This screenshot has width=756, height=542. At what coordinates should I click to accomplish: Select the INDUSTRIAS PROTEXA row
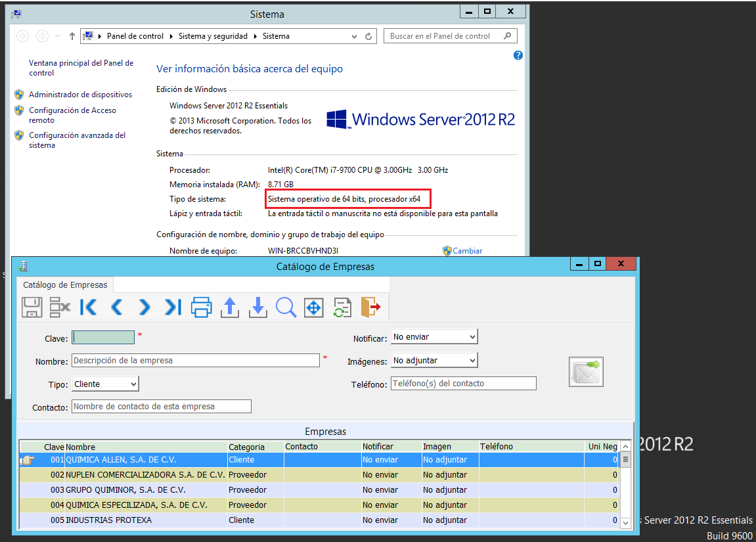[319, 520]
